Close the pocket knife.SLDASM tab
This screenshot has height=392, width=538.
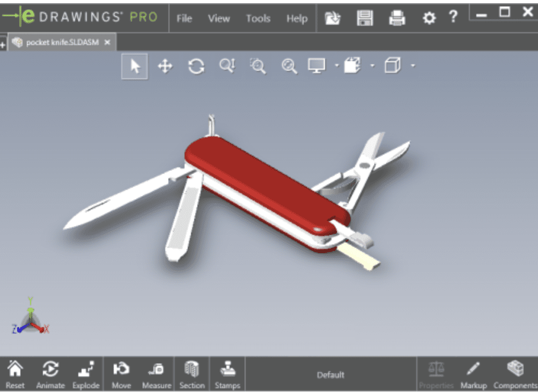[x=107, y=42]
